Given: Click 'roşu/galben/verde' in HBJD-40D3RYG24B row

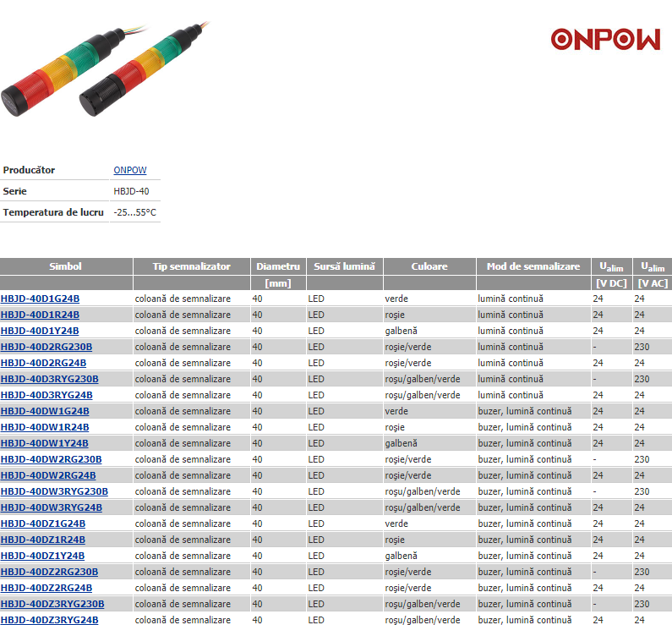Looking at the screenshot, I should coord(423,395).
